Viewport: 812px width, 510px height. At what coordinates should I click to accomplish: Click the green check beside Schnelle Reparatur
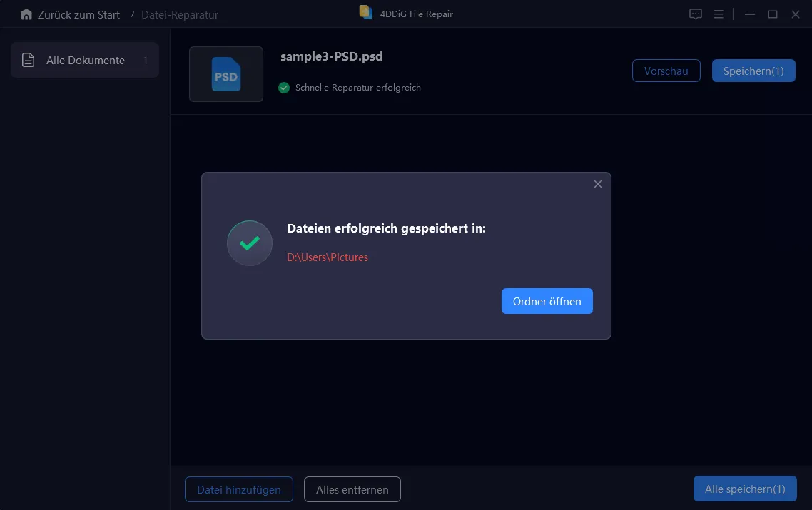pyautogui.click(x=284, y=88)
